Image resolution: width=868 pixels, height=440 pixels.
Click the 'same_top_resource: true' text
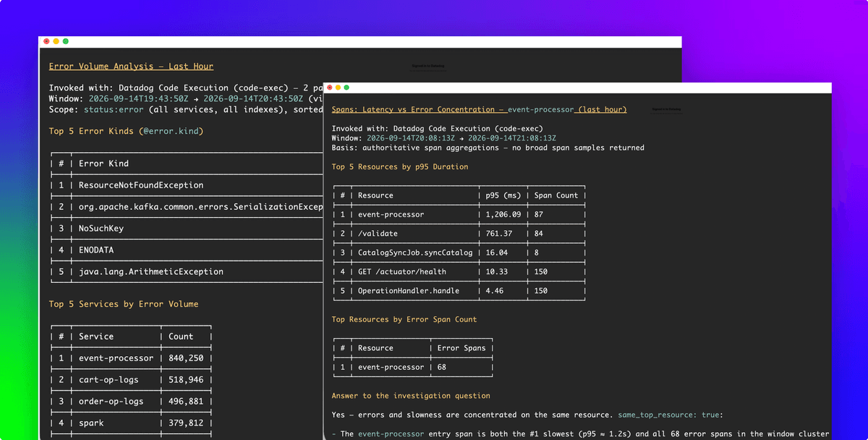pyautogui.click(x=671, y=415)
